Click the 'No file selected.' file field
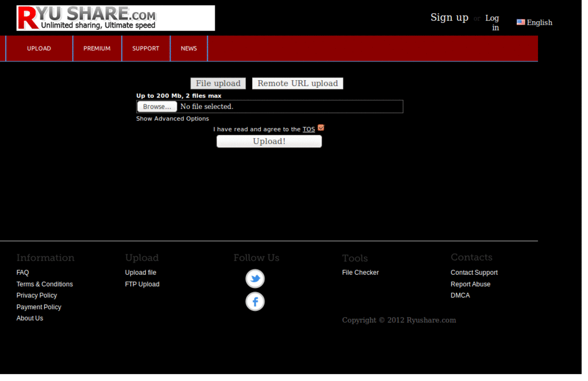 270,107
